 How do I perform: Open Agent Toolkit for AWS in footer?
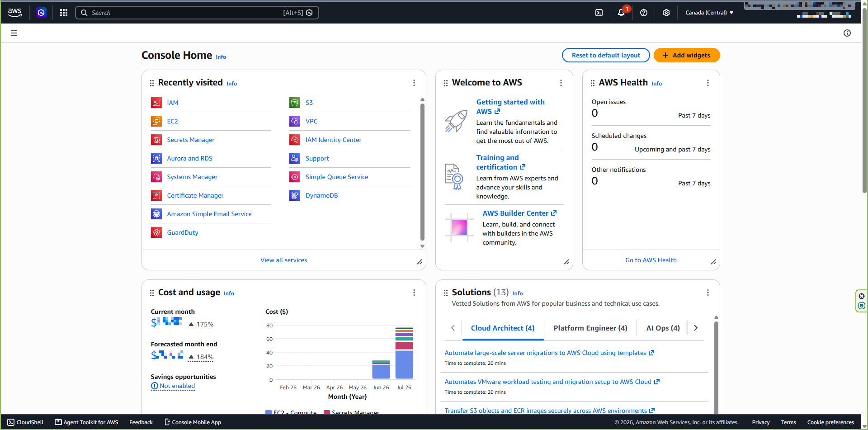point(86,422)
